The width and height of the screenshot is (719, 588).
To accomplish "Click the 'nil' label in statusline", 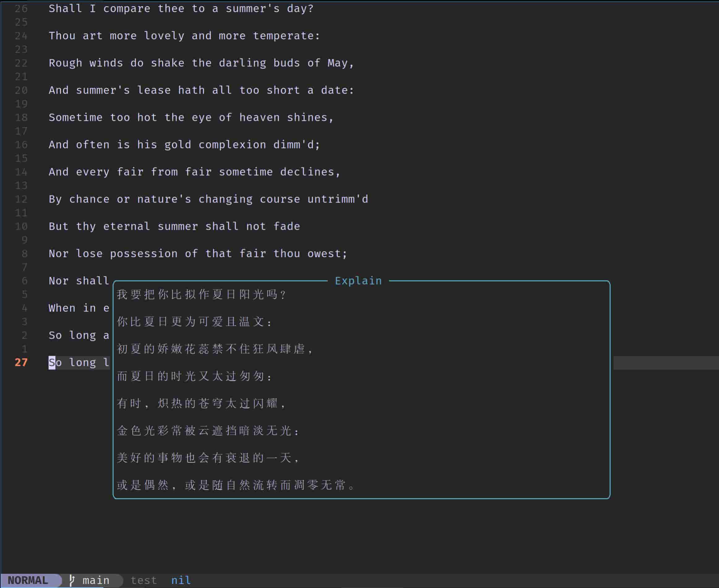I will [x=181, y=580].
